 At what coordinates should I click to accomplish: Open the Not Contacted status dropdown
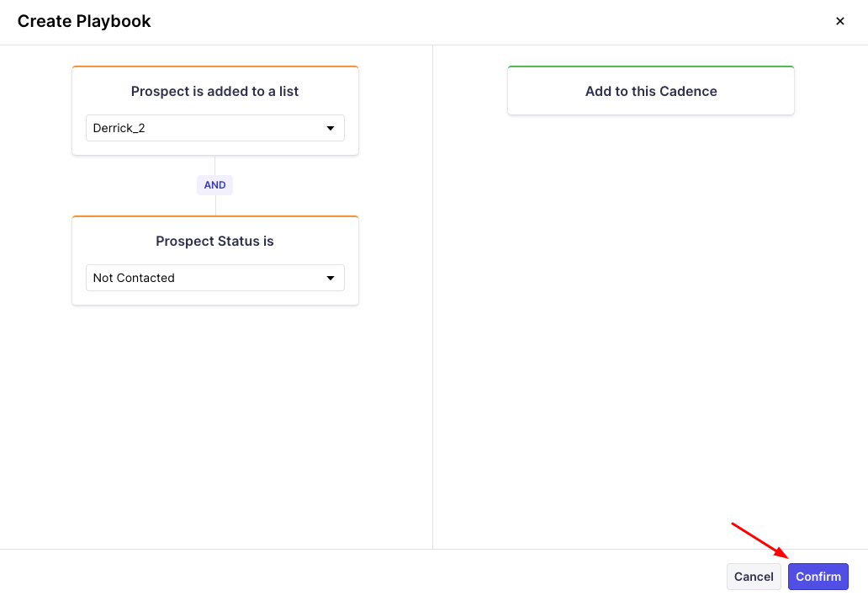click(x=214, y=278)
